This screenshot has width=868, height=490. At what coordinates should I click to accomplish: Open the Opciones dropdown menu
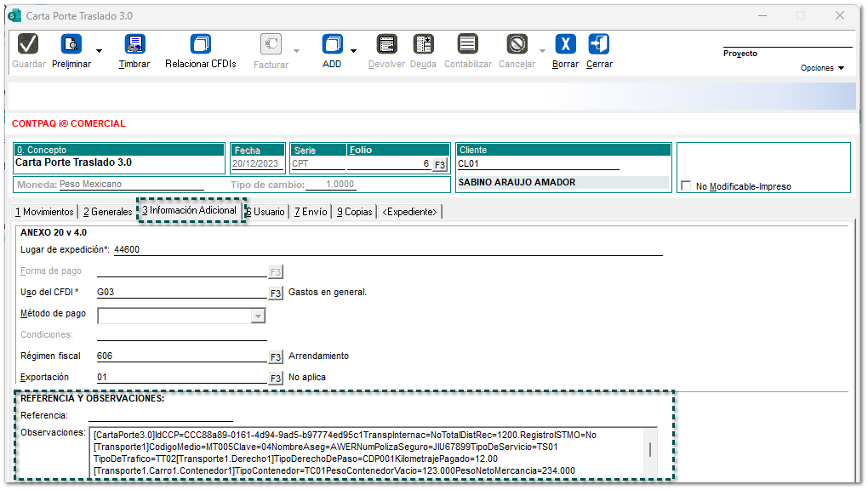822,68
